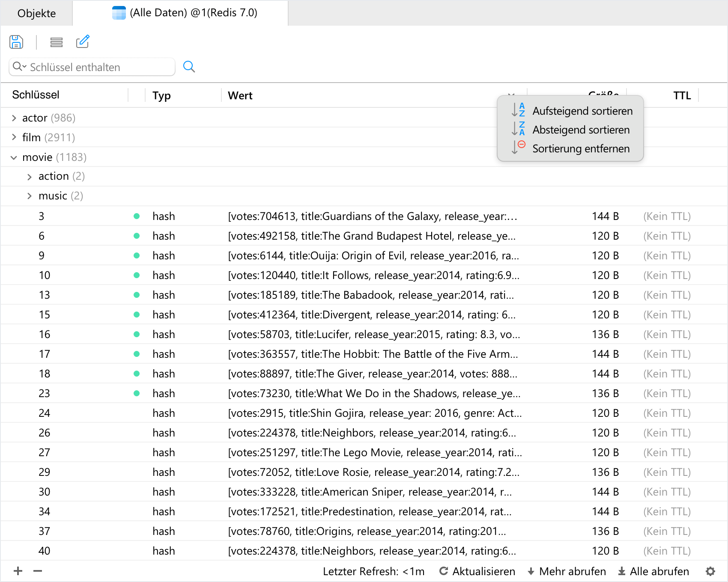The height and width of the screenshot is (582, 728).
Task: Switch to the Objekte tab
Action: coord(37,13)
